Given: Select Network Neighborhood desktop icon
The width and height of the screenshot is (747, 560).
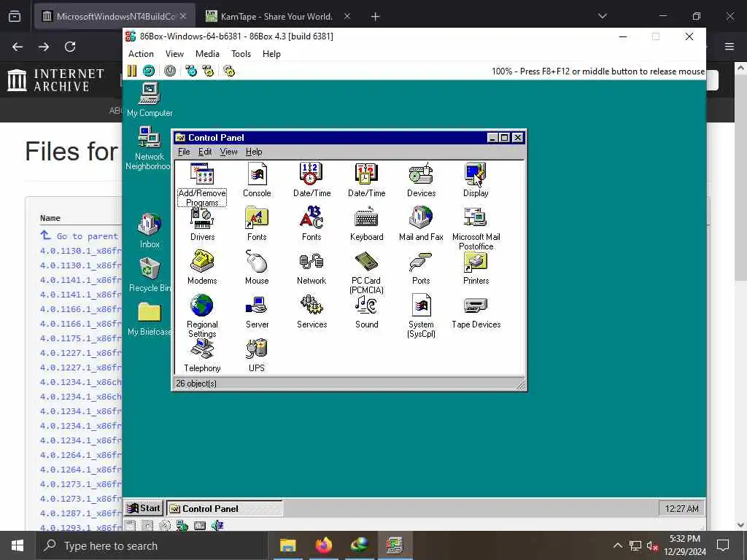Looking at the screenshot, I should pos(149,148).
